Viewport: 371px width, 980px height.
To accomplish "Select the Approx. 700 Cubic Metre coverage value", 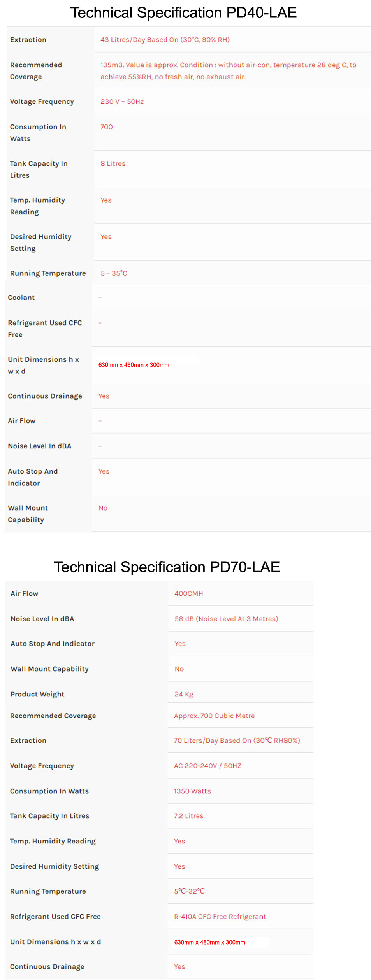I will (214, 716).
